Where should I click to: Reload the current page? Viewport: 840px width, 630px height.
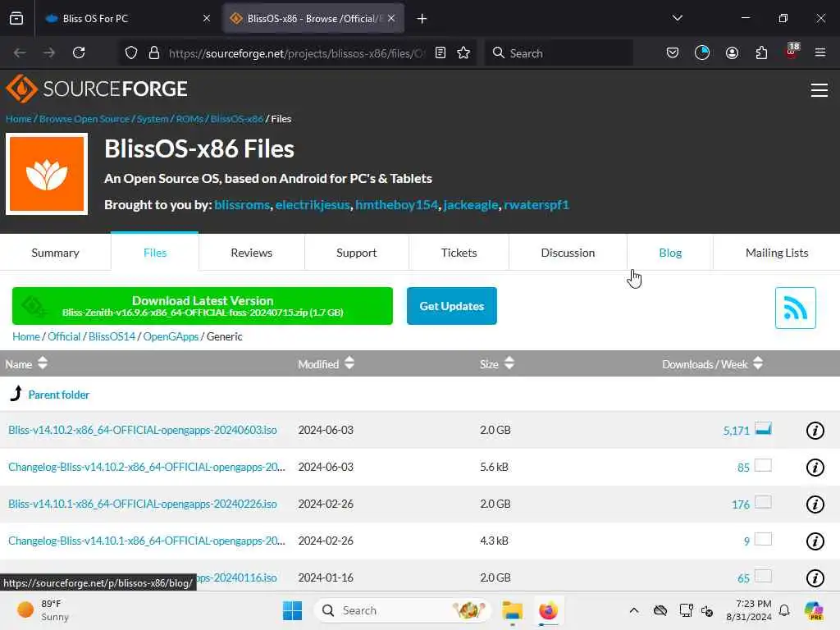79,52
